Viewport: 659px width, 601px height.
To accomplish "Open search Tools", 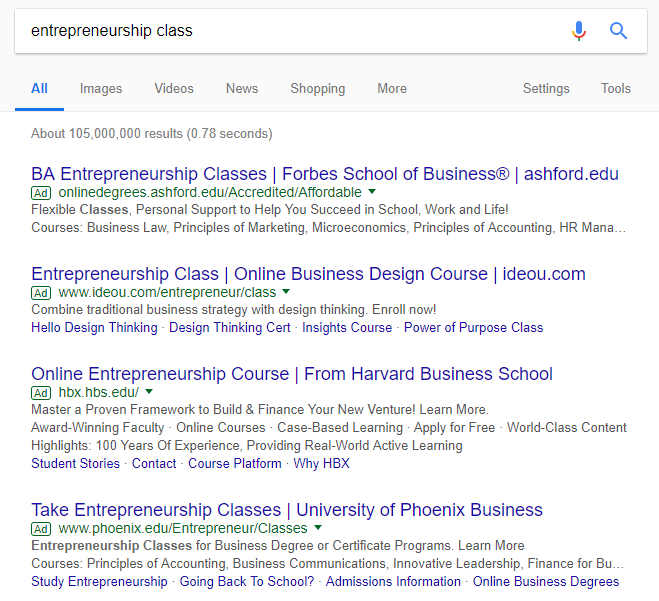I will [616, 89].
